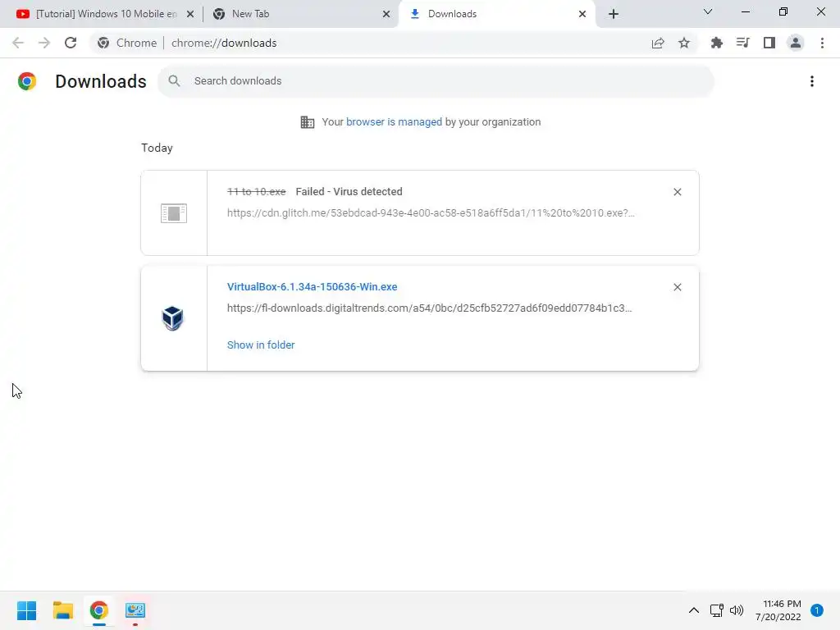Open media controls icon in toolbar

pyautogui.click(x=742, y=43)
